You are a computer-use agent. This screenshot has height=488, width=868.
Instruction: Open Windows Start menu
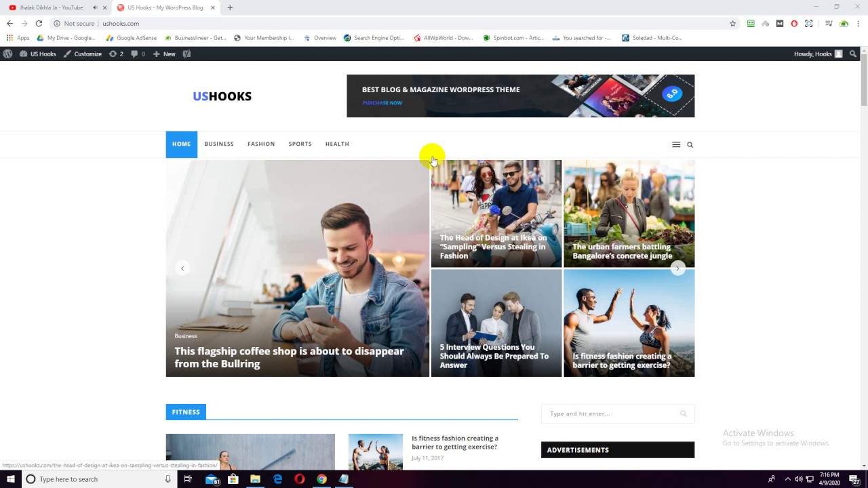11,479
